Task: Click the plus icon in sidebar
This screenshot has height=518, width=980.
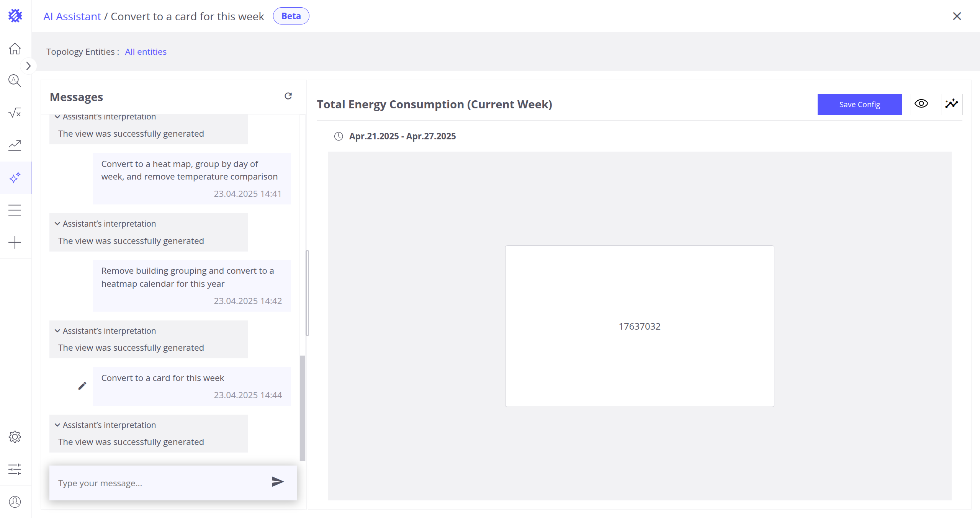Action: 15,242
